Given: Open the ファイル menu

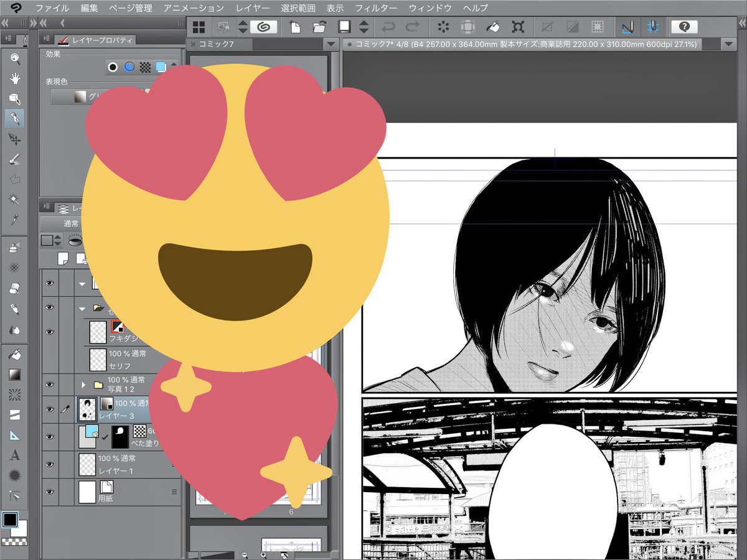Looking at the screenshot, I should click(x=52, y=8).
